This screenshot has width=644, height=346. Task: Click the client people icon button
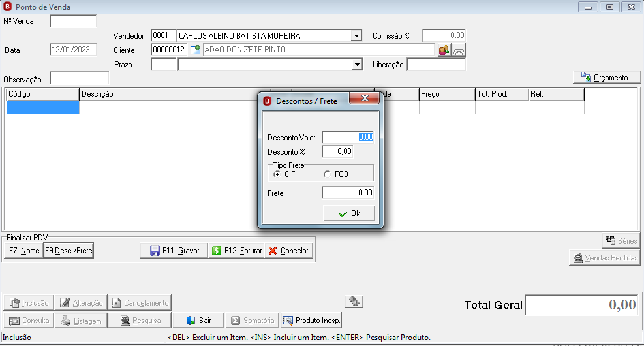pos(444,50)
